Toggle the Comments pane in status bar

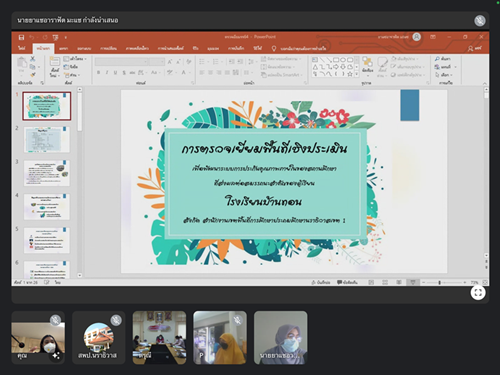tap(347, 282)
